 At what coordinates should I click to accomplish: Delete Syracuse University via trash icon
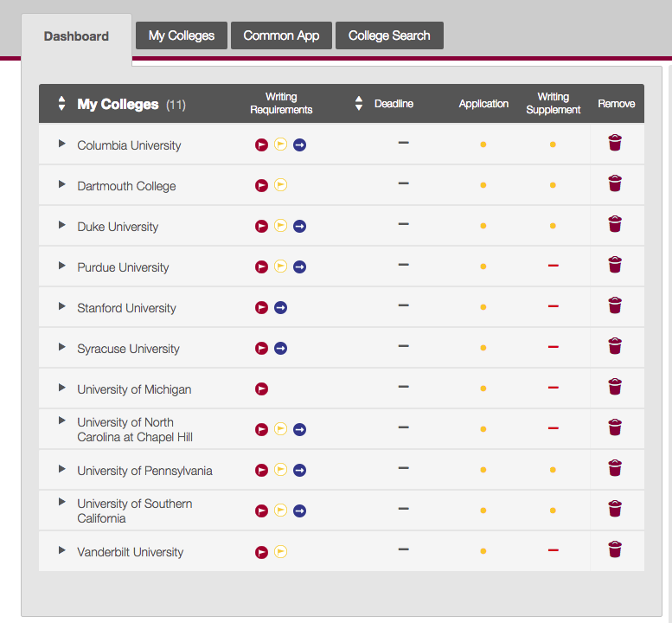(x=615, y=346)
